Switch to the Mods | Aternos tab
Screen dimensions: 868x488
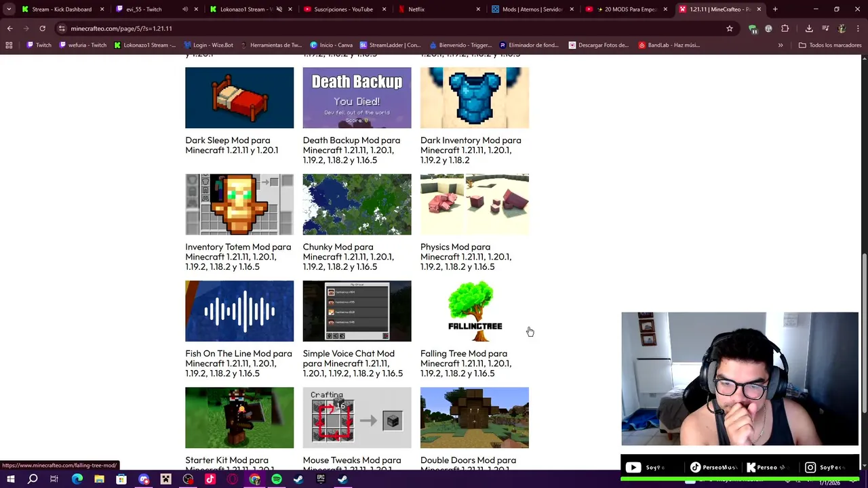(532, 9)
